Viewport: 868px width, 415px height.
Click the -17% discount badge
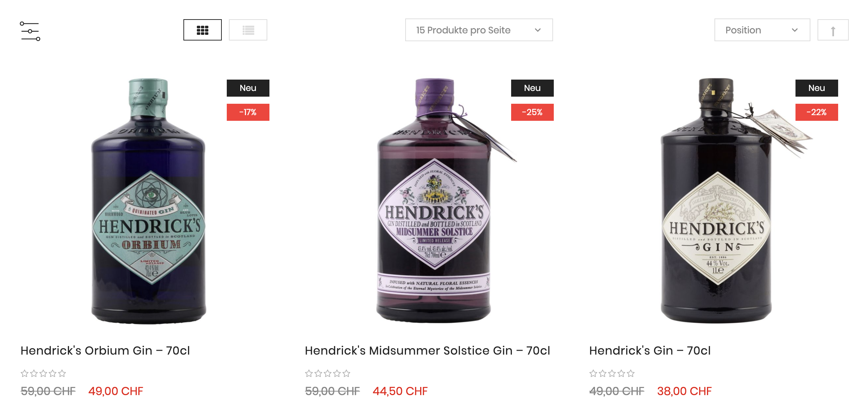pos(248,112)
